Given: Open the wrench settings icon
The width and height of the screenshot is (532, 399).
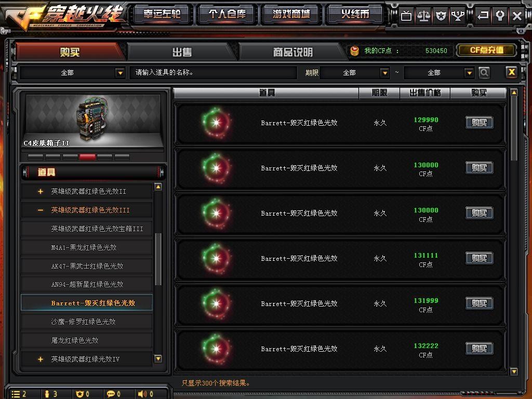Looking at the screenshot, I should (500, 16).
